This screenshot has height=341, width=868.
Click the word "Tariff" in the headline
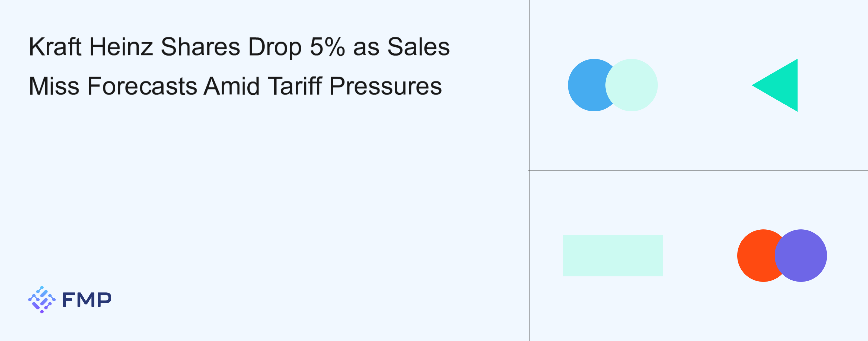pos(295,86)
